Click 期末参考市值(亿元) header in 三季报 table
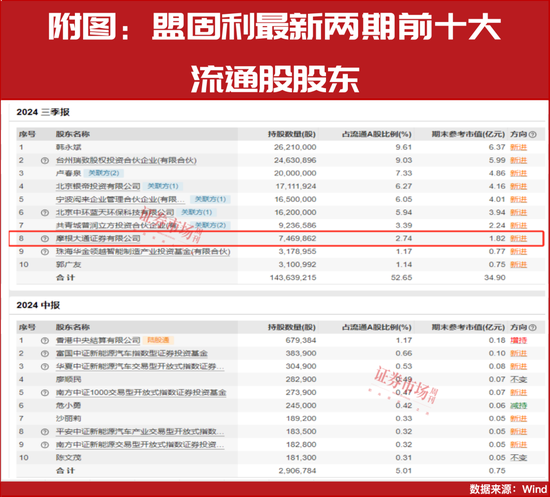The height and width of the screenshot is (497, 550). 468,134
